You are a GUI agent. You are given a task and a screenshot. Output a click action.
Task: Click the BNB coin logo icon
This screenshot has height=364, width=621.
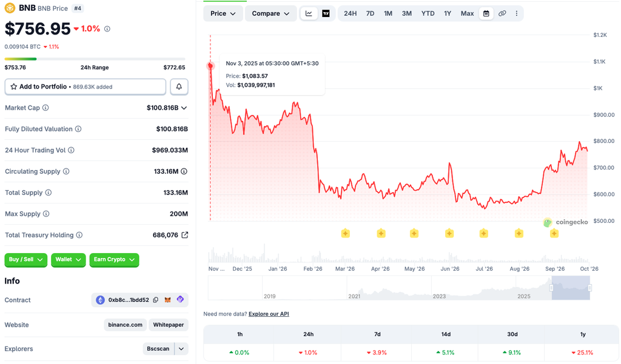coord(10,8)
